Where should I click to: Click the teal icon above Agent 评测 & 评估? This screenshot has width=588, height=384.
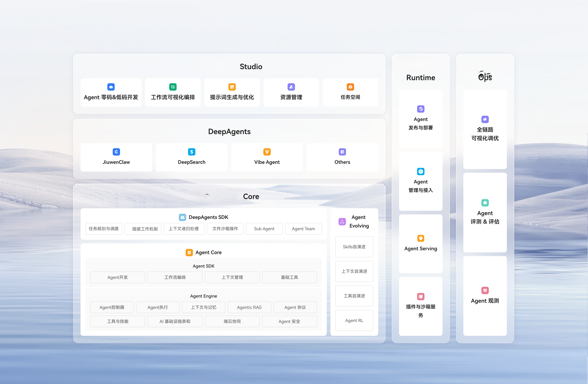point(485,203)
